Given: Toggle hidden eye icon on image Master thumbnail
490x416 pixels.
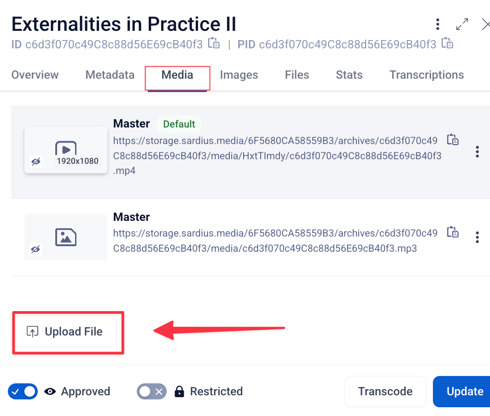Looking at the screenshot, I should pos(36,249).
